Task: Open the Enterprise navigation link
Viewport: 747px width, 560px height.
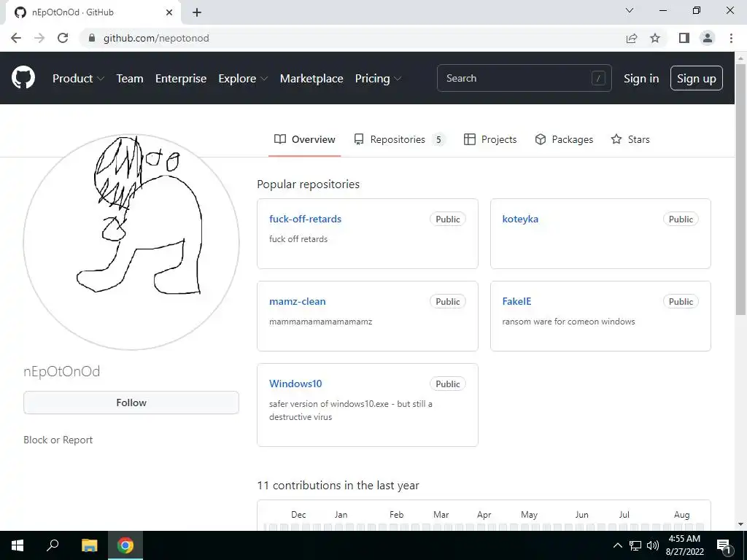Action: [181, 78]
